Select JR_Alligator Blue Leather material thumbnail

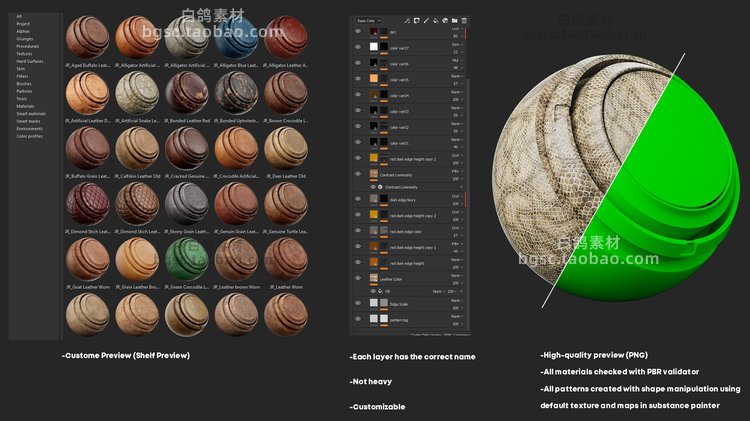coord(236,37)
